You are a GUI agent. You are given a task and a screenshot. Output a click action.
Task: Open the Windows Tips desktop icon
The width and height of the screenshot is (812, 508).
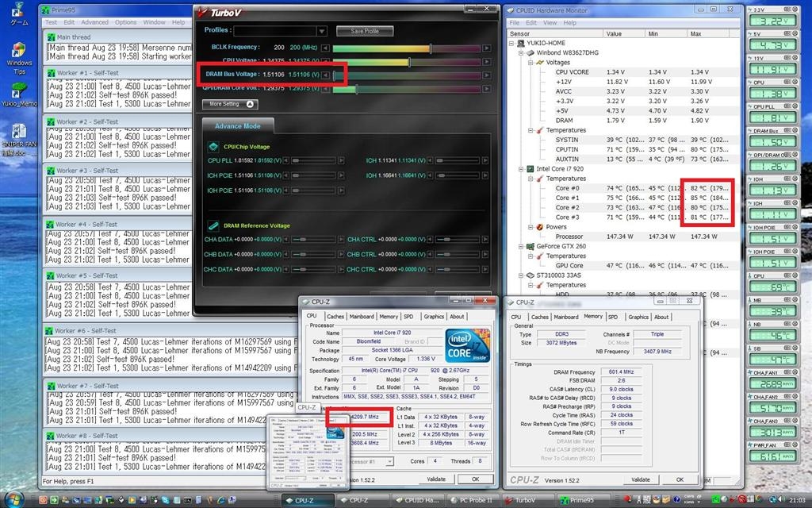tap(19, 58)
